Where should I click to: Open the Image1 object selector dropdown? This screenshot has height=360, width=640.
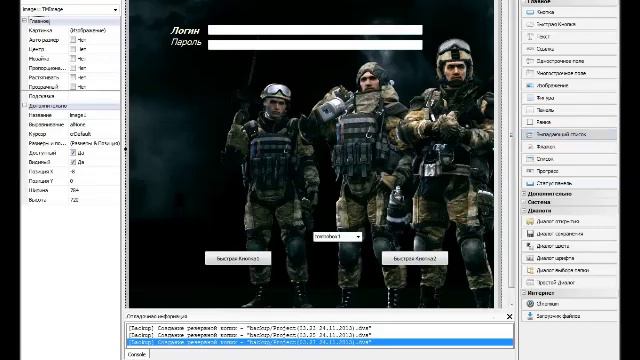pyautogui.click(x=116, y=9)
